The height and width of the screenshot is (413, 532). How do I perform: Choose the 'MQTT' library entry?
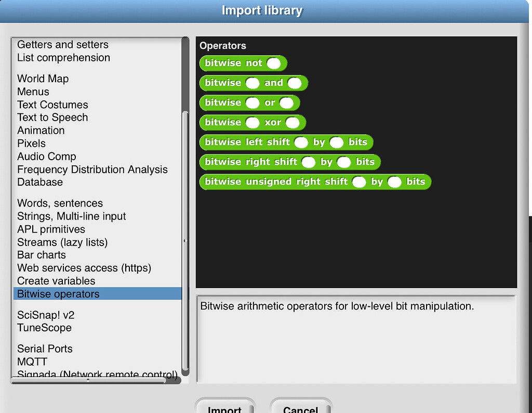pos(32,362)
